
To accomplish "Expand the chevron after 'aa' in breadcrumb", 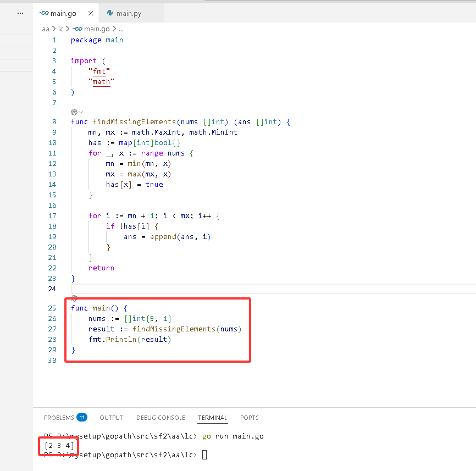I will [54, 29].
